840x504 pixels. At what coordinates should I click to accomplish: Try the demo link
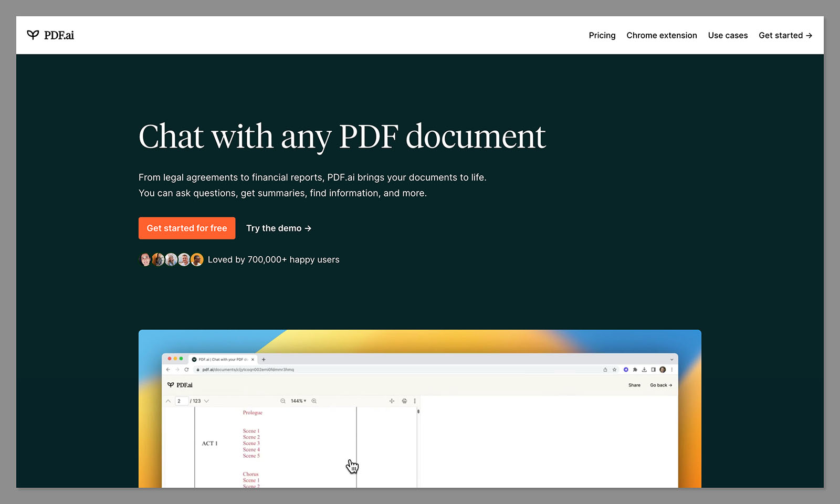(x=278, y=228)
